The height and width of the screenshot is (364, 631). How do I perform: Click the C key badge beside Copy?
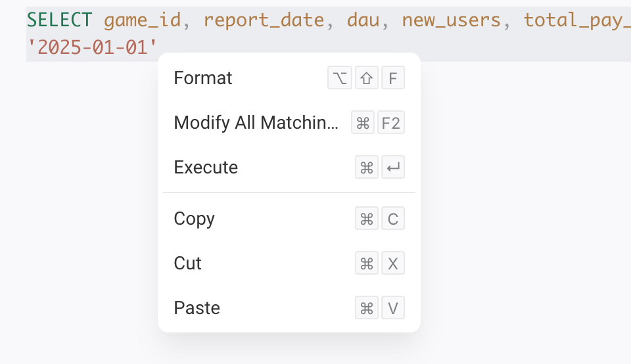click(x=393, y=219)
